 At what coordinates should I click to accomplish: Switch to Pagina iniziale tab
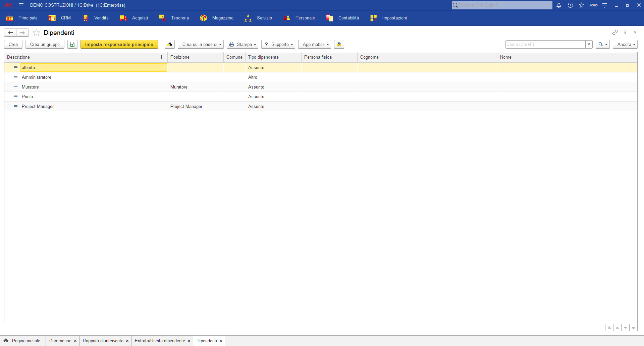pos(22,341)
